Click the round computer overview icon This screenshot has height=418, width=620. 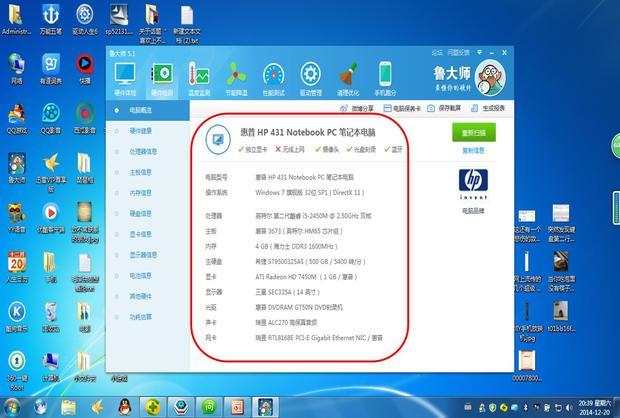[x=218, y=139]
